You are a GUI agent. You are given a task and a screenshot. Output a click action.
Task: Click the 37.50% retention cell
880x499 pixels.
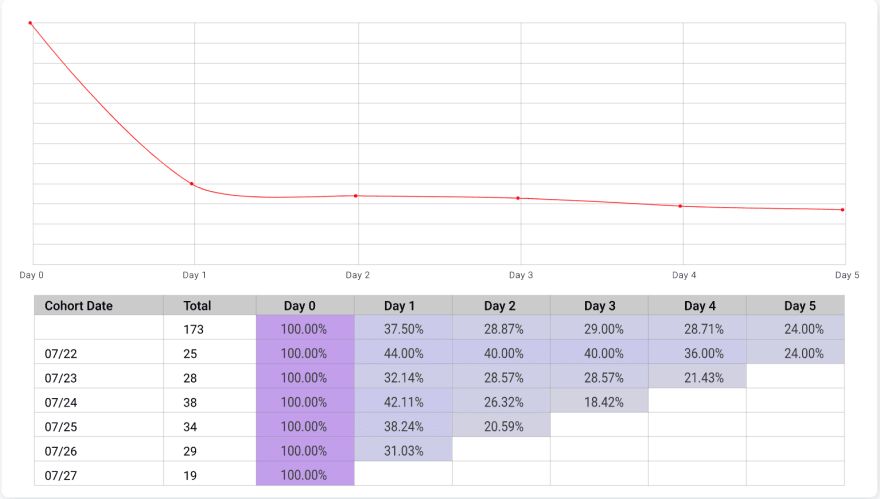pos(403,329)
